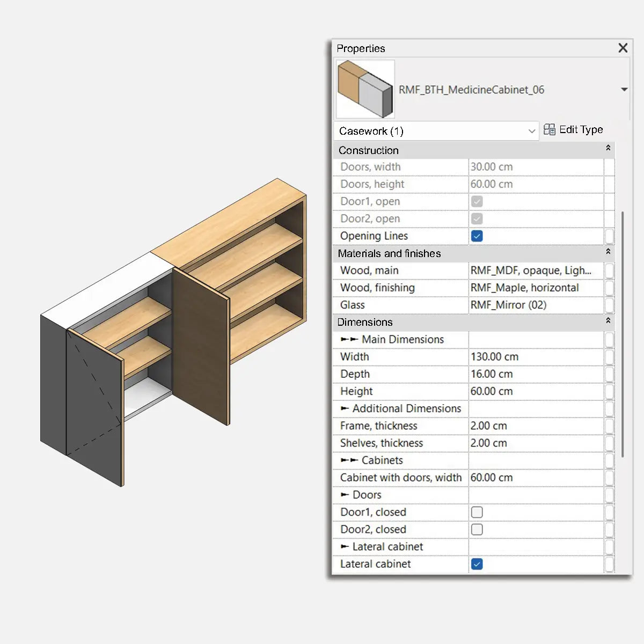Click the Cabinet with doors, width value

coord(536,478)
